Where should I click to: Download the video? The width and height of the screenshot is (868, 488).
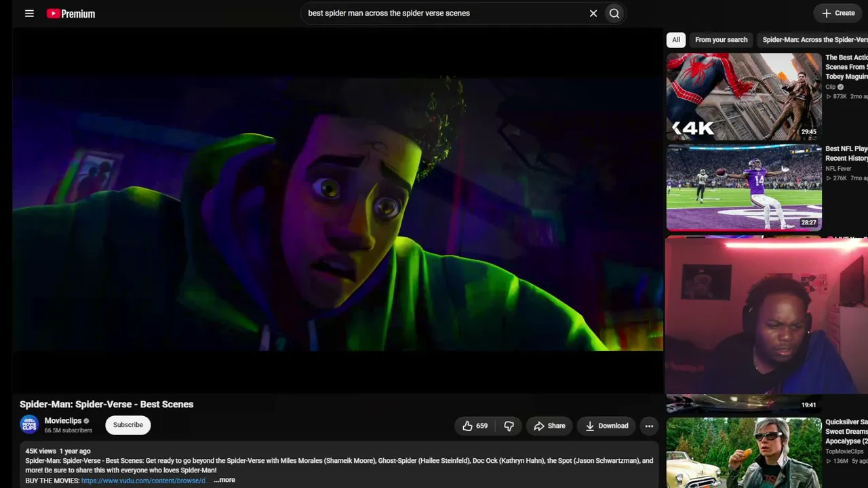[x=607, y=426]
